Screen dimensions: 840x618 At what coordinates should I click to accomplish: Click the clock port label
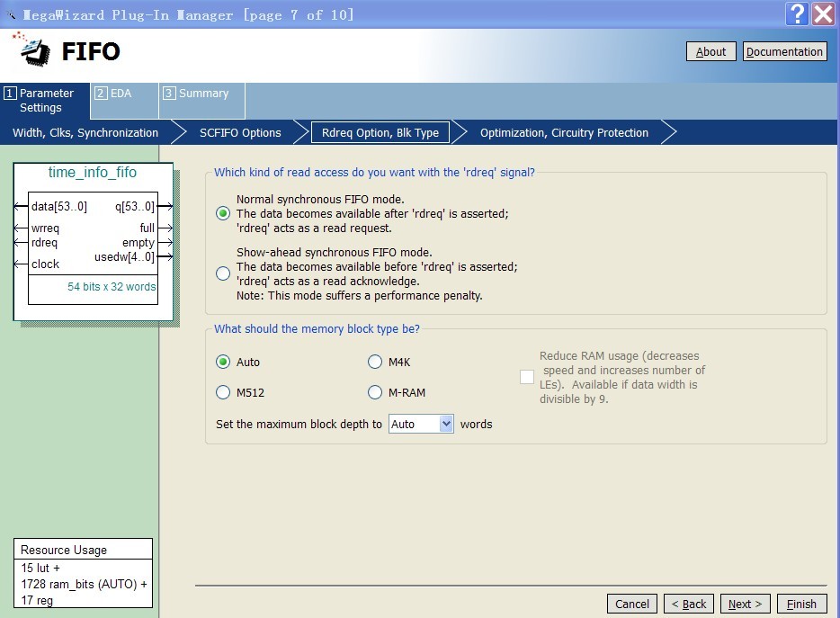tap(45, 264)
